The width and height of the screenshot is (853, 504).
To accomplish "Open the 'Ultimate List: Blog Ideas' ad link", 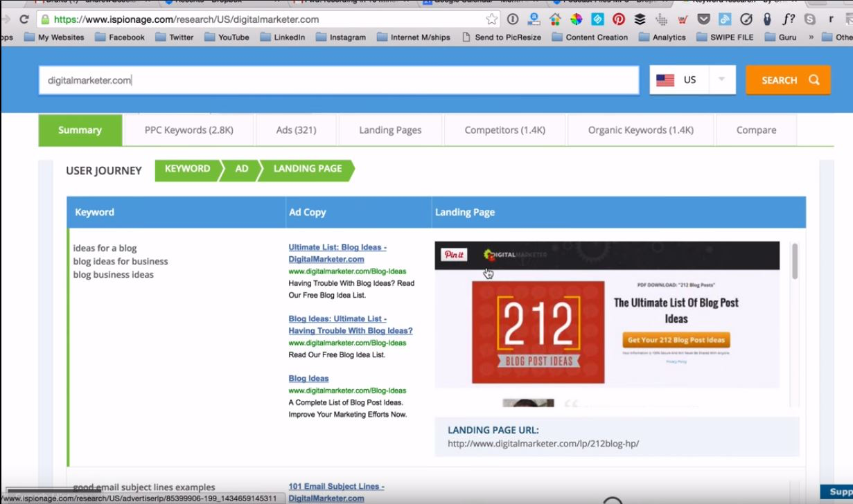I will (337, 253).
